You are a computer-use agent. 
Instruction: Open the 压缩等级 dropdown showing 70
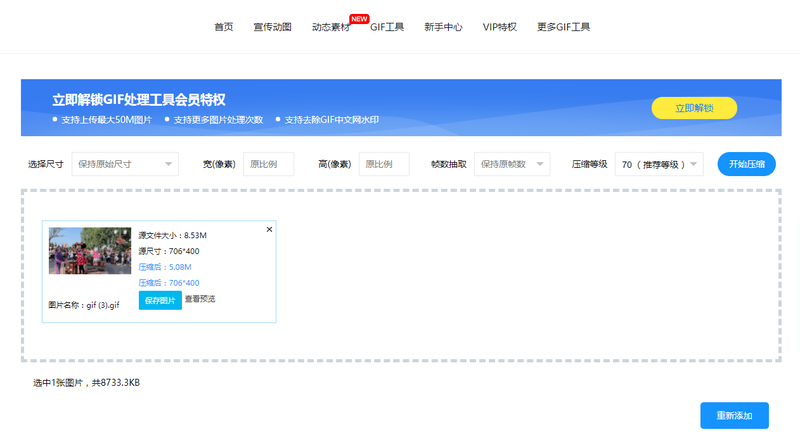point(659,164)
